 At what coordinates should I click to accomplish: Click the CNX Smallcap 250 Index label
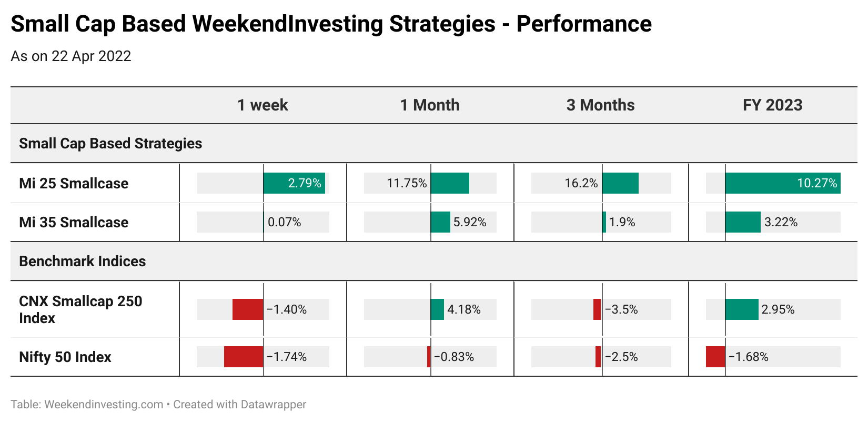coord(80,309)
